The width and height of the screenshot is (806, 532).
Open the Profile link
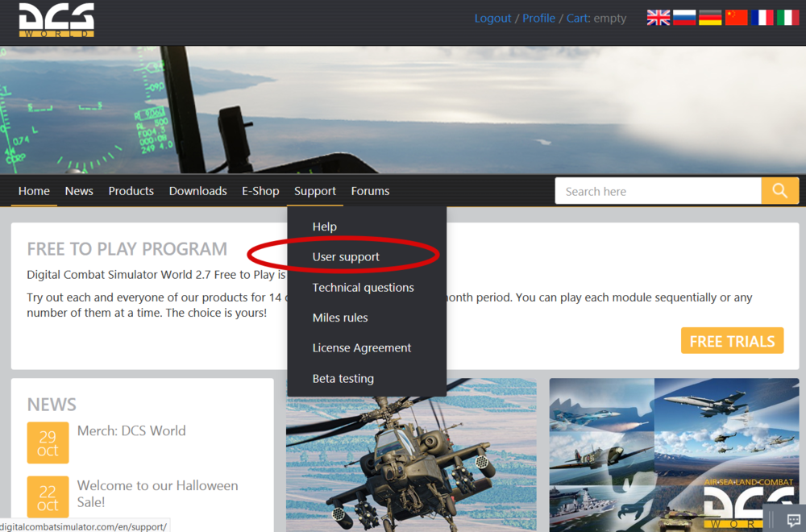(x=538, y=18)
